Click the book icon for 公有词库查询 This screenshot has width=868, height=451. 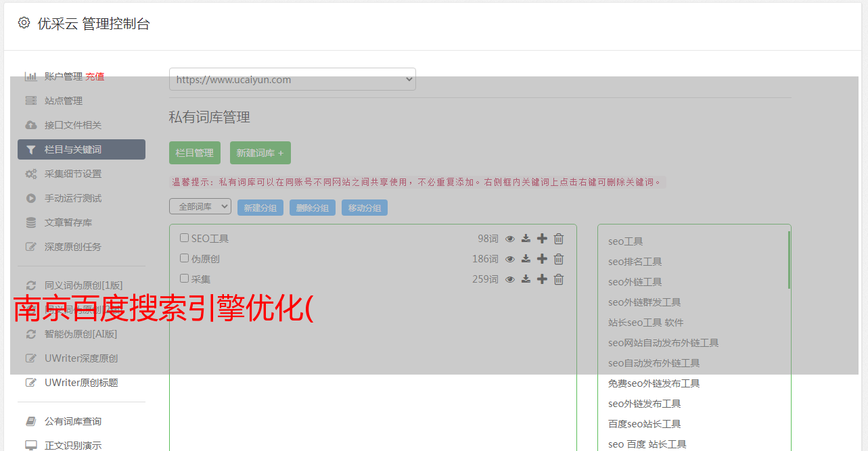31,421
